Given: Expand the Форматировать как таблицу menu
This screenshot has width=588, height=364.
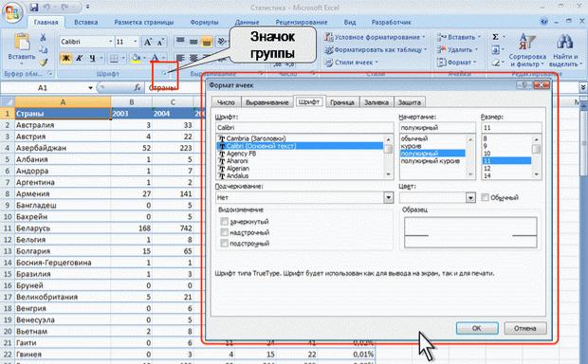Looking at the screenshot, I should tap(376, 49).
